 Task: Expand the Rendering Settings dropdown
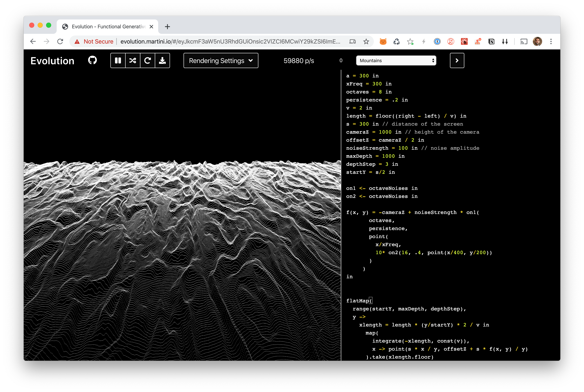tap(221, 60)
